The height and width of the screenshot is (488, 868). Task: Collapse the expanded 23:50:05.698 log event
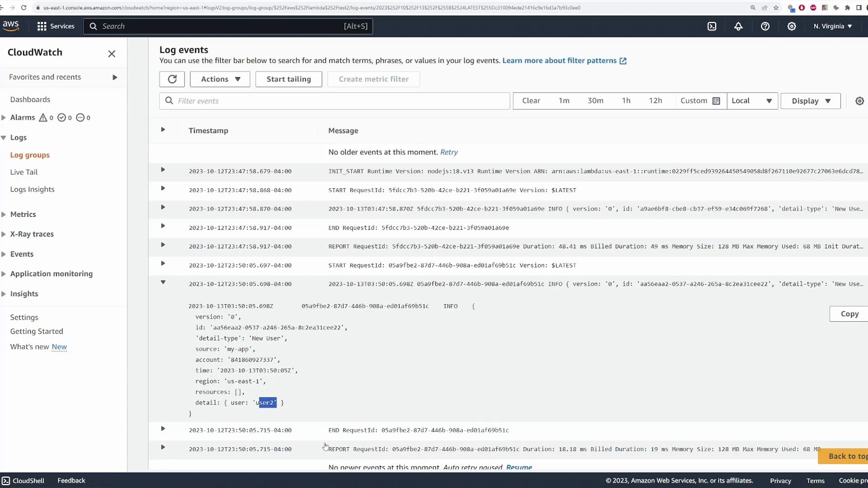(163, 282)
